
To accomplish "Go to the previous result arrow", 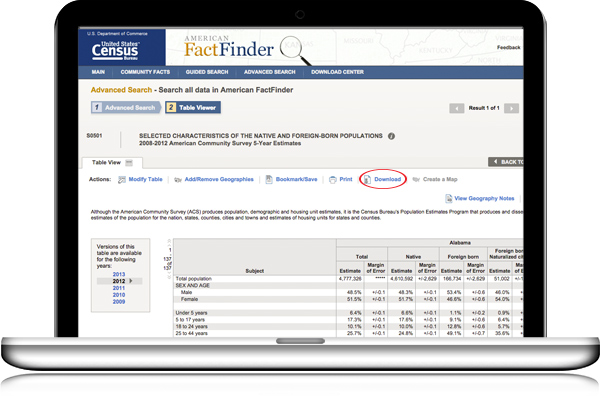I will pos(457,108).
